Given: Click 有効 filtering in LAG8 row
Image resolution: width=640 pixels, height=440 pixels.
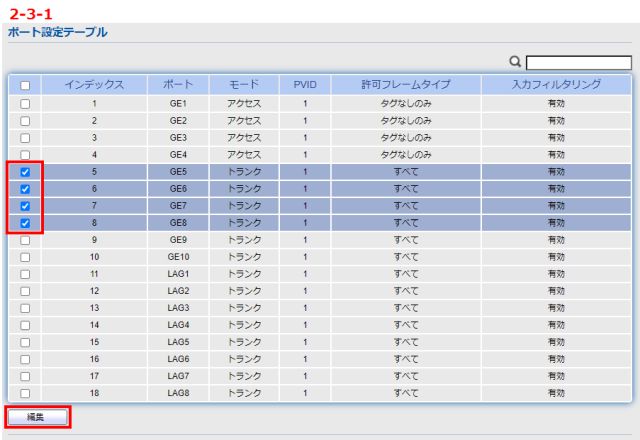Looking at the screenshot, I should (x=556, y=393).
